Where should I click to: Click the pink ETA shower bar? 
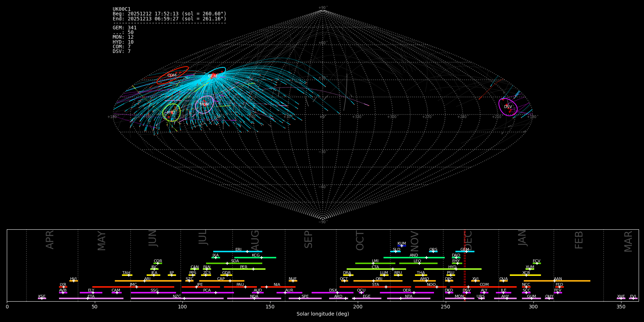(x=91, y=298)
